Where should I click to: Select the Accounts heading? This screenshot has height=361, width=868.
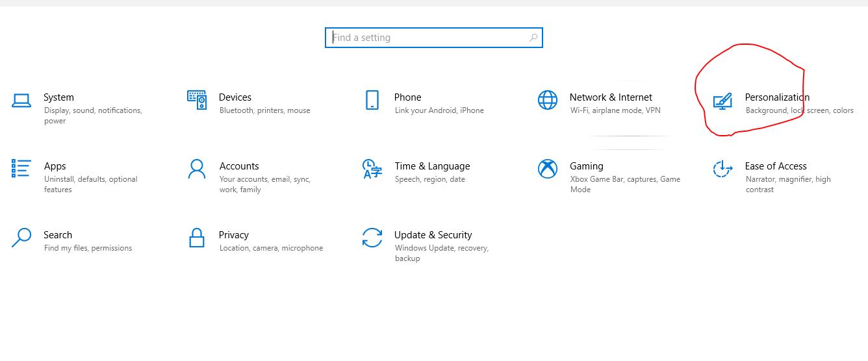click(x=239, y=166)
